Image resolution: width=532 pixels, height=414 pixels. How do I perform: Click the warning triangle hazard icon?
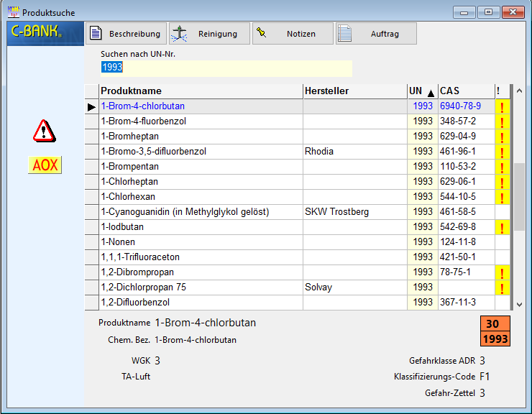click(45, 130)
